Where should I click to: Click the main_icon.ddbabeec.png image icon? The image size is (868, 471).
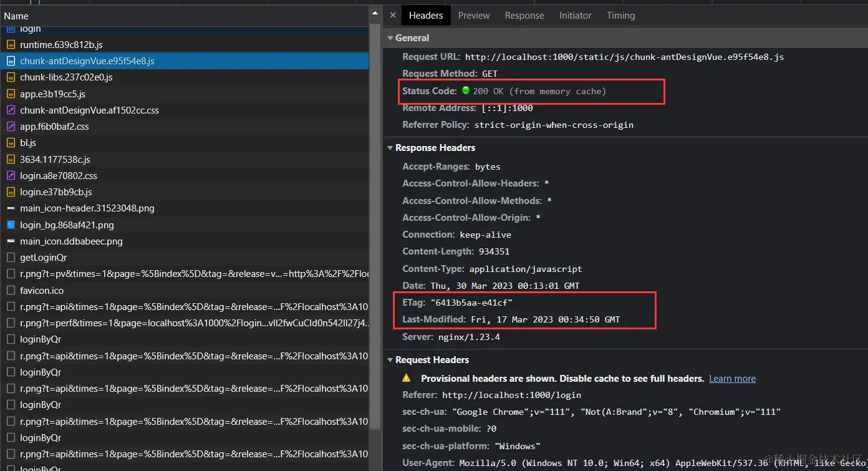[x=11, y=241]
